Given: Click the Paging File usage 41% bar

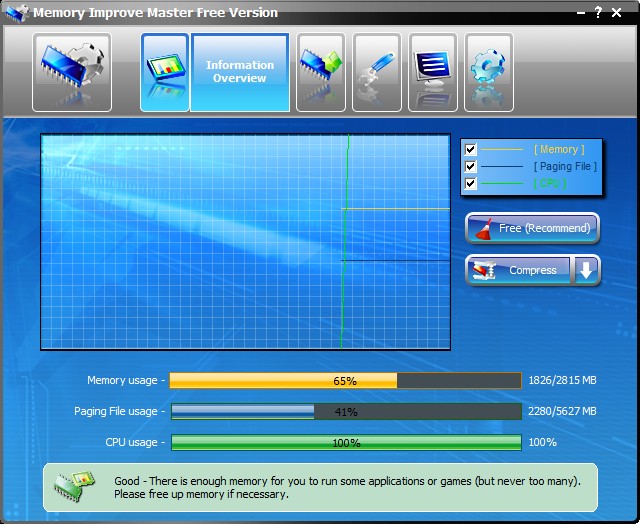Looking at the screenshot, I should (346, 412).
